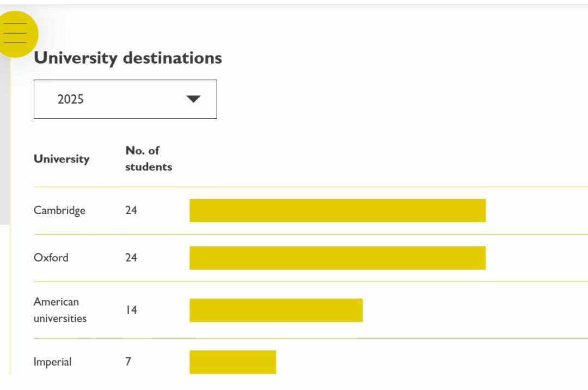Click the No. of students header
This screenshot has height=390, width=588.
tap(148, 159)
